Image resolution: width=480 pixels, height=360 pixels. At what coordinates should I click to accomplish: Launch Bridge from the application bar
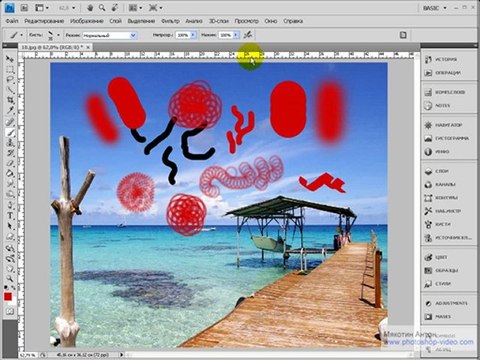click(x=24, y=8)
